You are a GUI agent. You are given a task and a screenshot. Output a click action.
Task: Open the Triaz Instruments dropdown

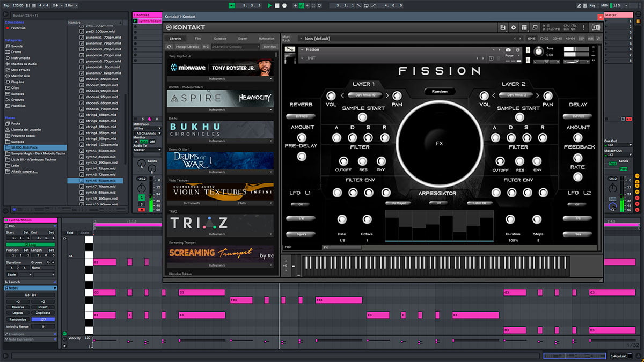(x=271, y=234)
